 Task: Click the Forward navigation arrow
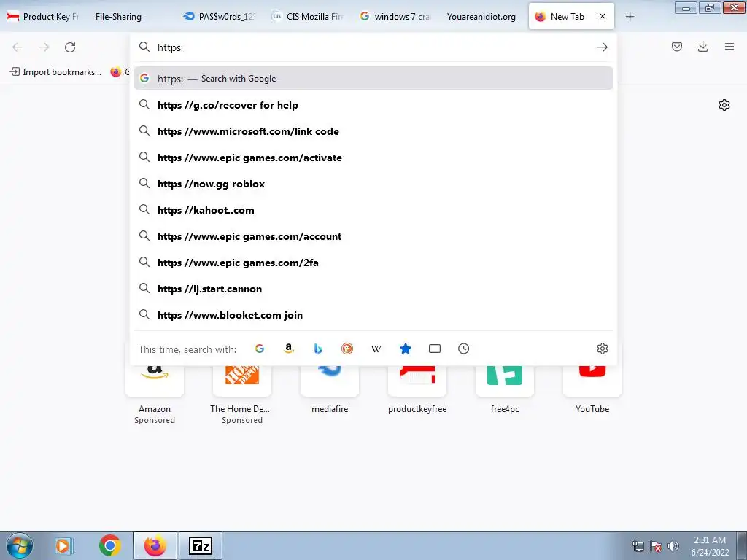pyautogui.click(x=44, y=47)
